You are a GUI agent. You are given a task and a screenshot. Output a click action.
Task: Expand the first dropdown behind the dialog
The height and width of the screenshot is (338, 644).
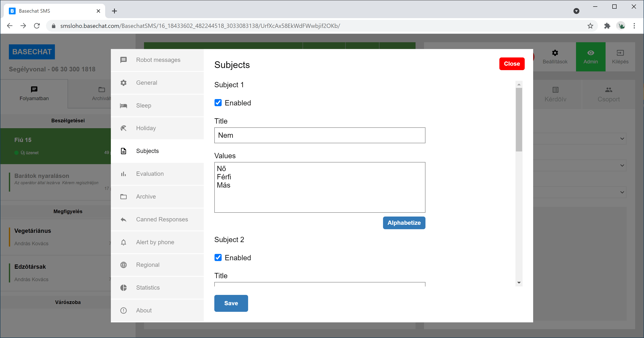coord(622,139)
